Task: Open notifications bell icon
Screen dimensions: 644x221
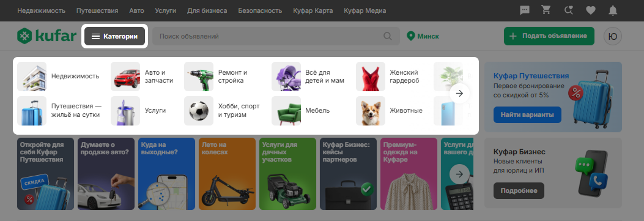Action: tap(613, 10)
